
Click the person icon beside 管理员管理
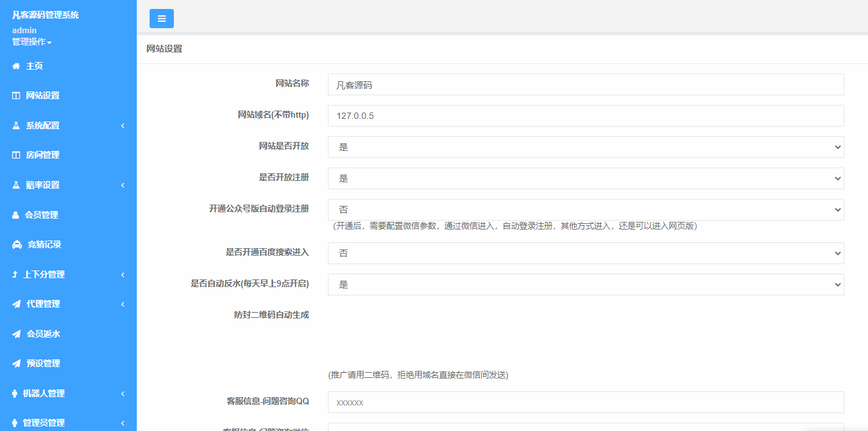point(15,423)
